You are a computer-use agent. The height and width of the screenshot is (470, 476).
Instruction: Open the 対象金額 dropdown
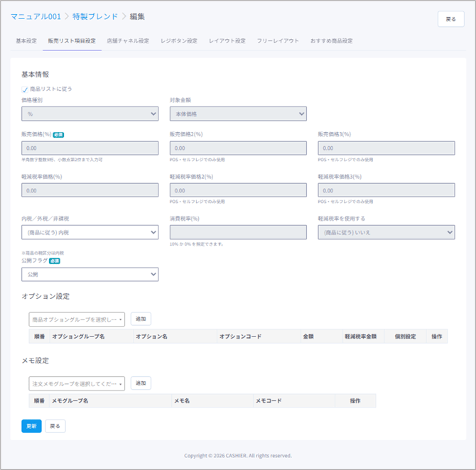238,114
